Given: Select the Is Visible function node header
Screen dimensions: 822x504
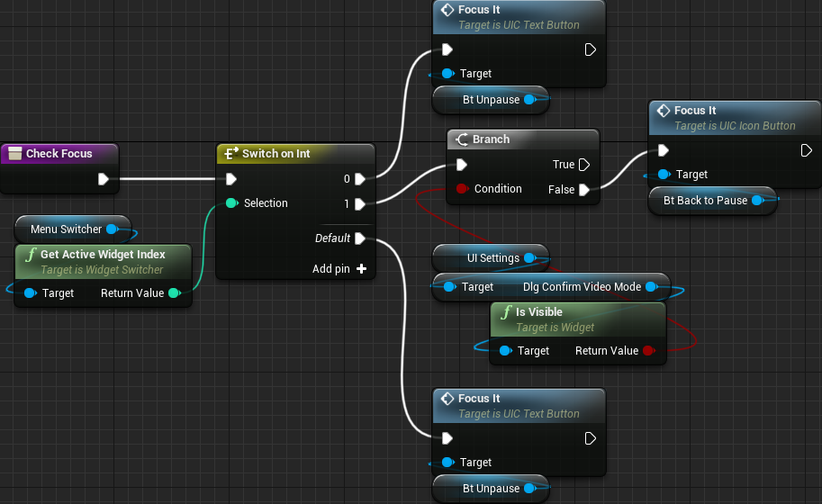Looking at the screenshot, I should click(578, 319).
